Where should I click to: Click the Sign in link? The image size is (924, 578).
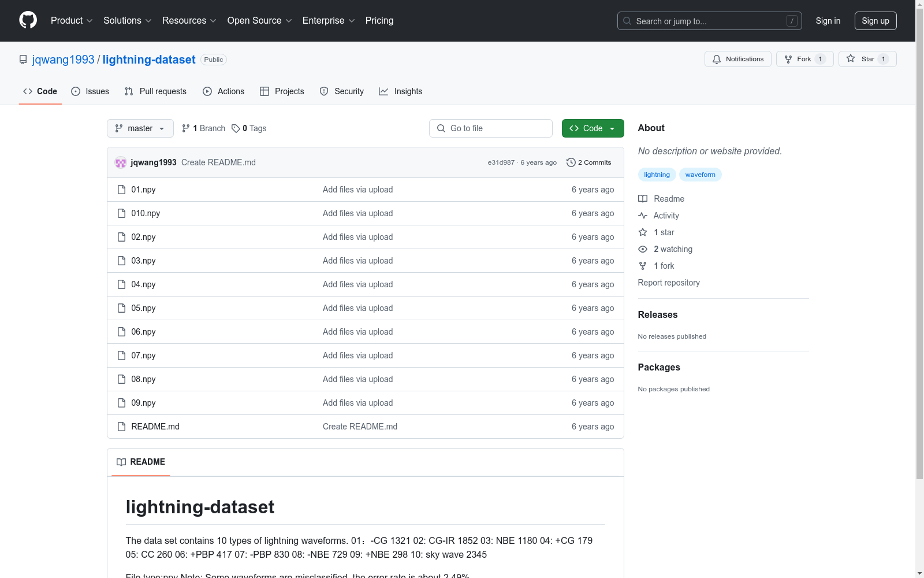pyautogui.click(x=828, y=21)
